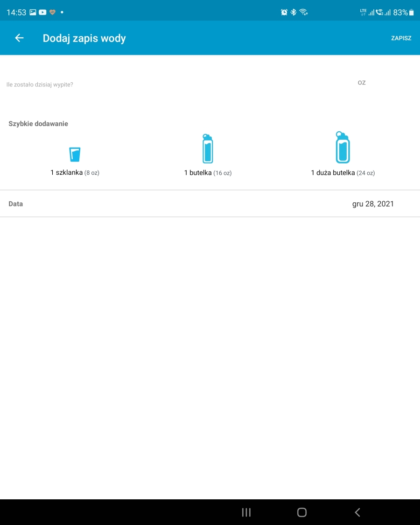
Task: Tap the back arrow in the header
Action: point(19,38)
